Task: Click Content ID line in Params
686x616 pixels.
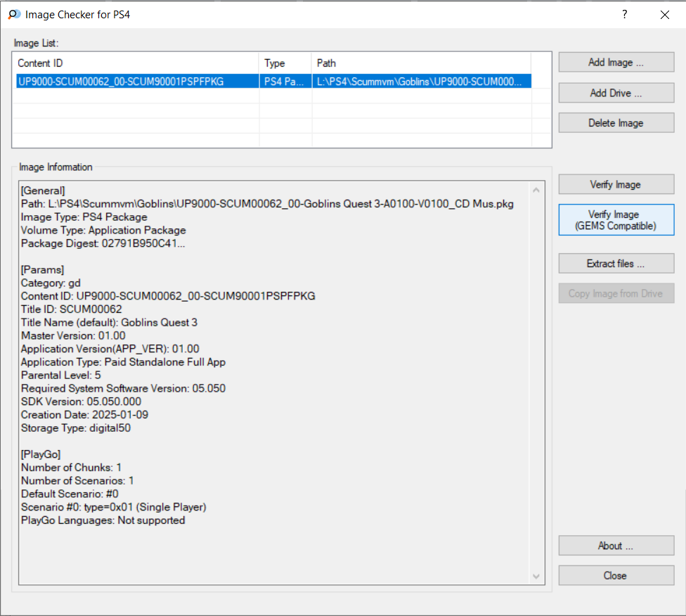Action: 168,296
